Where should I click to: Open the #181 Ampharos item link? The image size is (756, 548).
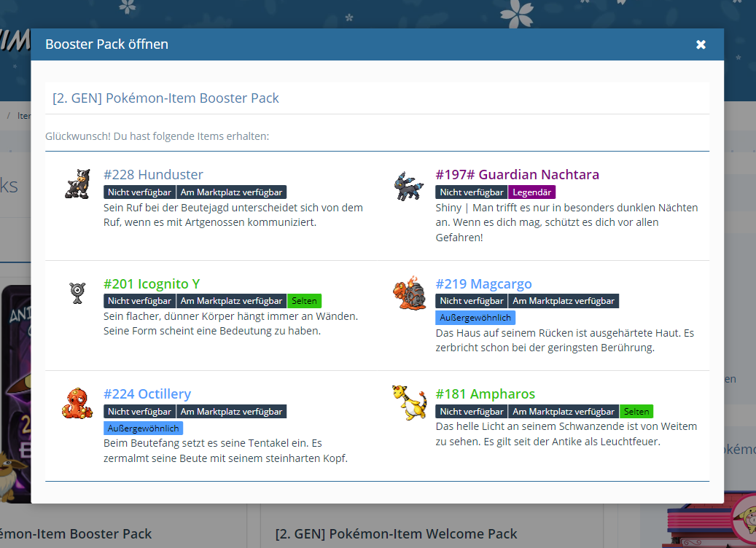pyautogui.click(x=485, y=394)
